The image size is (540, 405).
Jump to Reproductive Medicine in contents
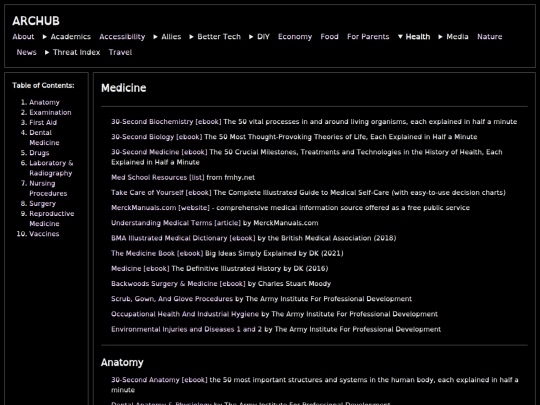pyautogui.click(x=52, y=219)
